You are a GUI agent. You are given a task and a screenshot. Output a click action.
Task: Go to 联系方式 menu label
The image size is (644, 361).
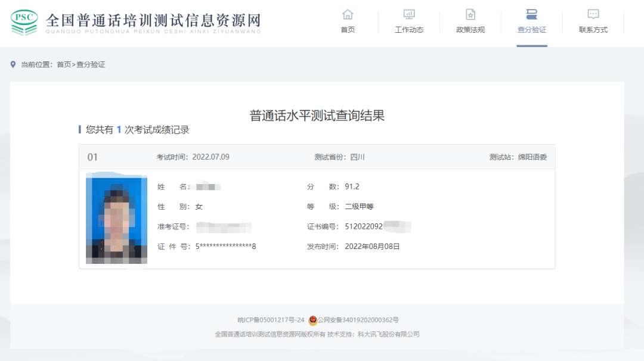[593, 30]
